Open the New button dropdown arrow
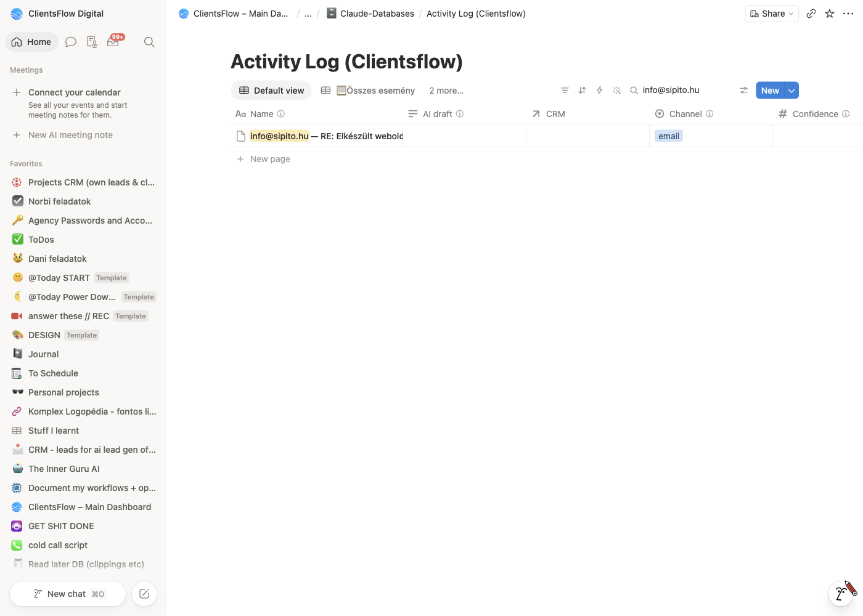Screen dimensions: 863x616 pos(791,91)
